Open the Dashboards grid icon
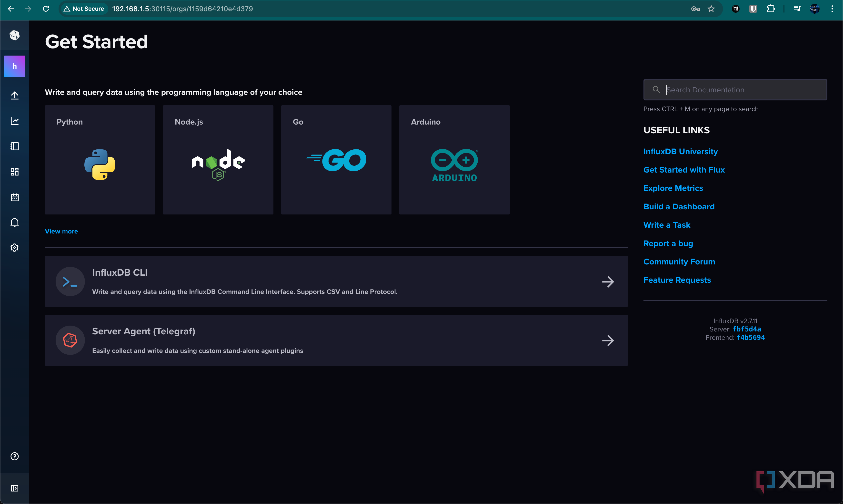Screen dimensions: 843x504 (x=14, y=172)
